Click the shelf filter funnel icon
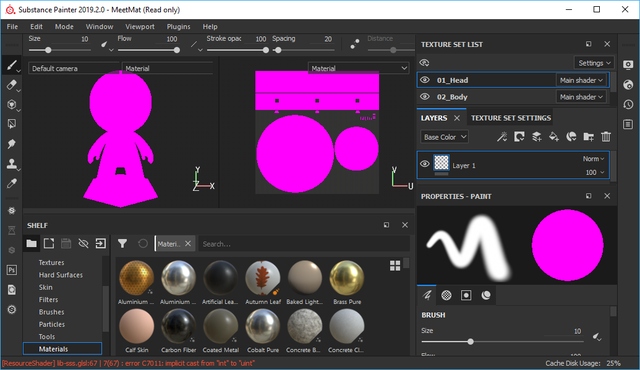Screen dimensions: 640x370 pyautogui.click(x=122, y=244)
